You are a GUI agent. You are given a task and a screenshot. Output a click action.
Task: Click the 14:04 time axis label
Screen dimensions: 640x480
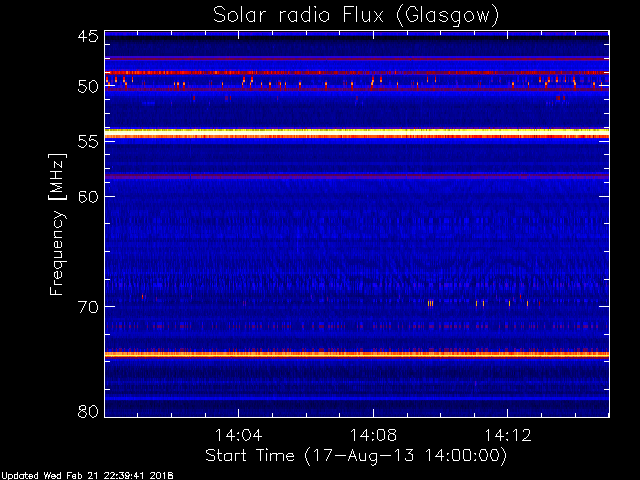pyautogui.click(x=238, y=435)
